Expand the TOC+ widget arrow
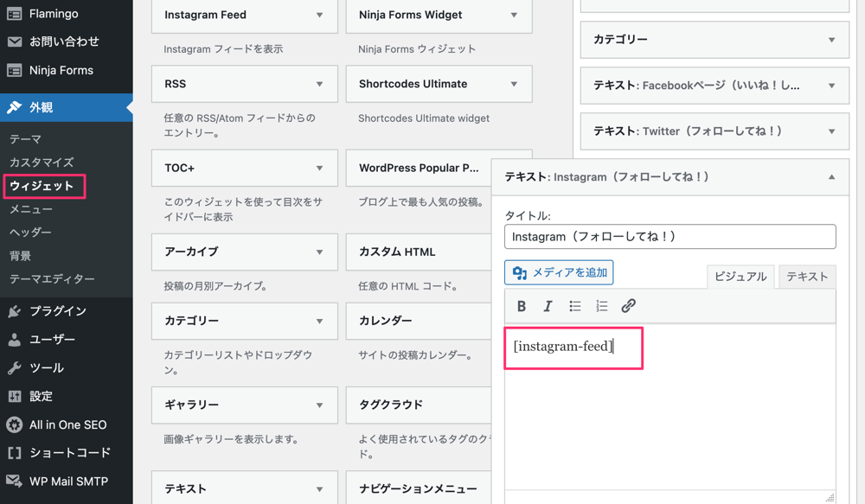This screenshot has height=504, width=865. (319, 169)
